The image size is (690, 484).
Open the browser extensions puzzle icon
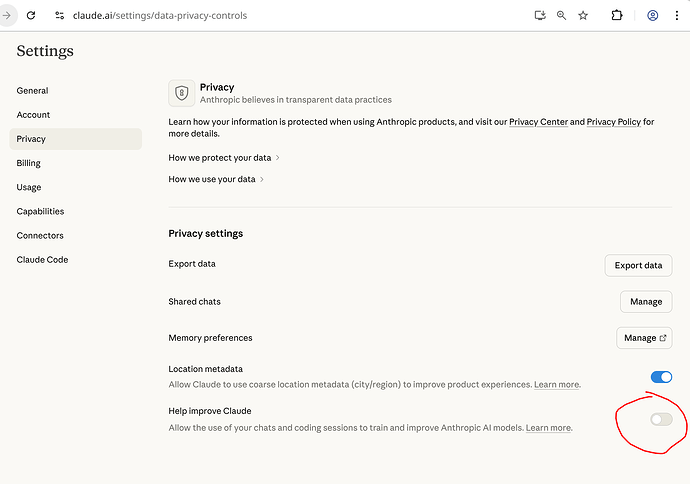point(616,16)
